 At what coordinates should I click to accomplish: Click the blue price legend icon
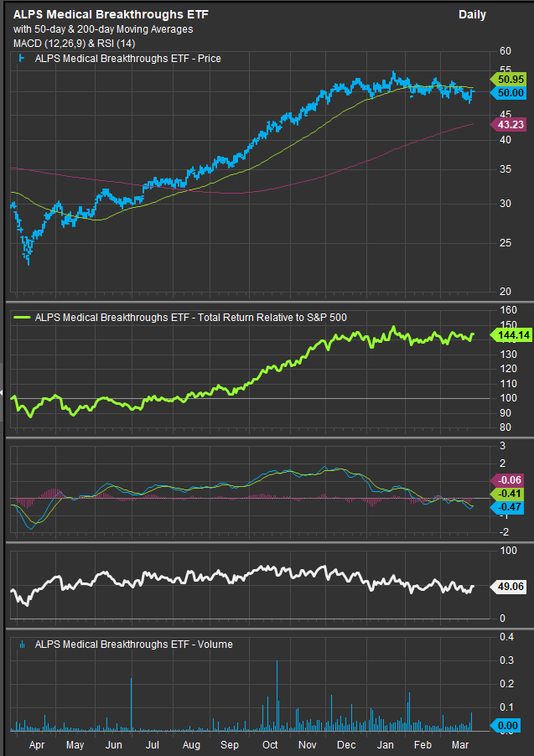(22, 60)
